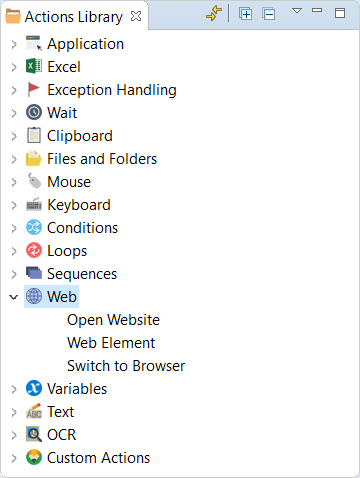Screen dimensions: 360x478
Task: Select the red Loops icon
Action: point(34,250)
